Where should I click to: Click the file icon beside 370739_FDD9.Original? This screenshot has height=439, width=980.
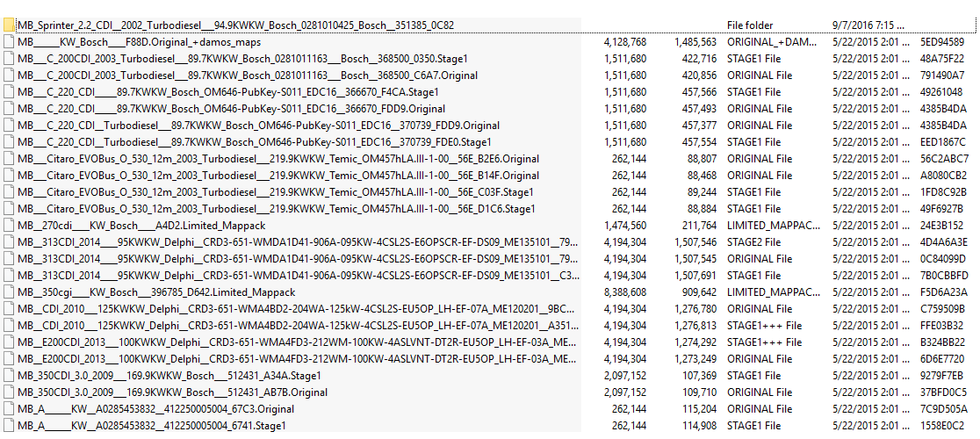coord(8,126)
